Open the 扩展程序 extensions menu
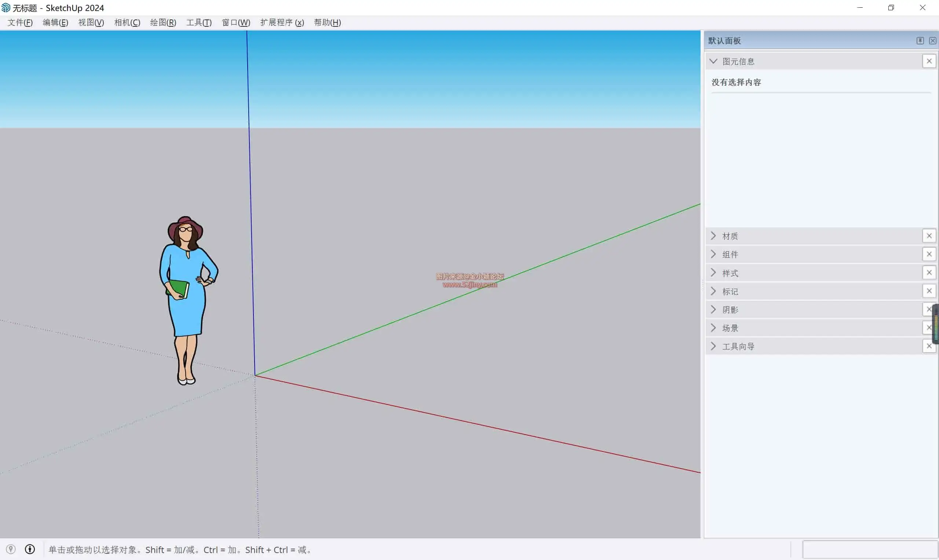This screenshot has width=939, height=560. click(282, 23)
